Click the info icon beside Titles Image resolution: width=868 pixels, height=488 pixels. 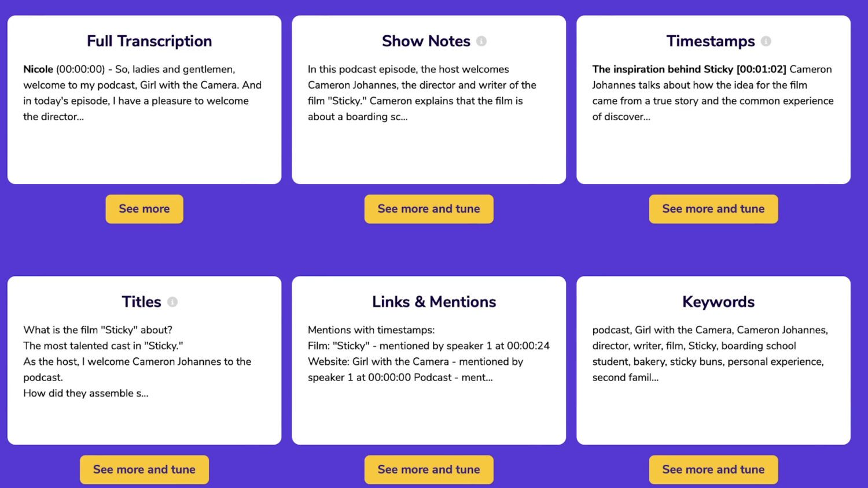[x=172, y=302]
